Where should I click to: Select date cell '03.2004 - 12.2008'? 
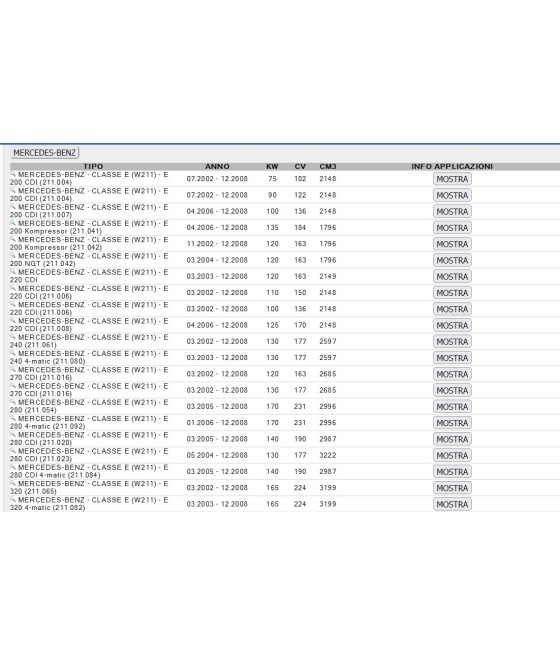point(217,260)
